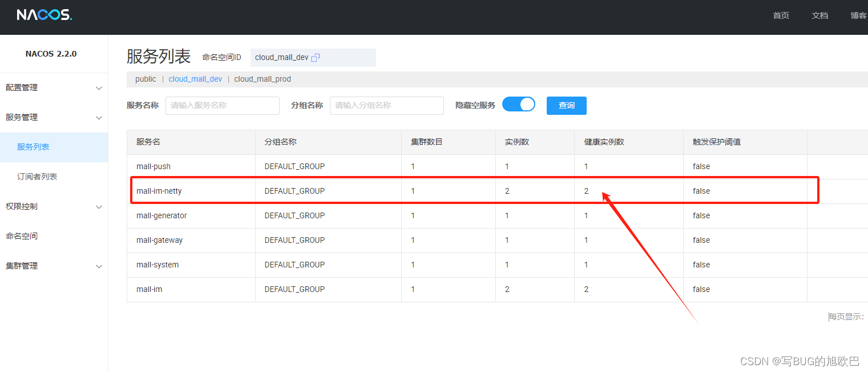Image resolution: width=868 pixels, height=372 pixels.
Task: Switch to the public namespace tab
Action: [146, 79]
